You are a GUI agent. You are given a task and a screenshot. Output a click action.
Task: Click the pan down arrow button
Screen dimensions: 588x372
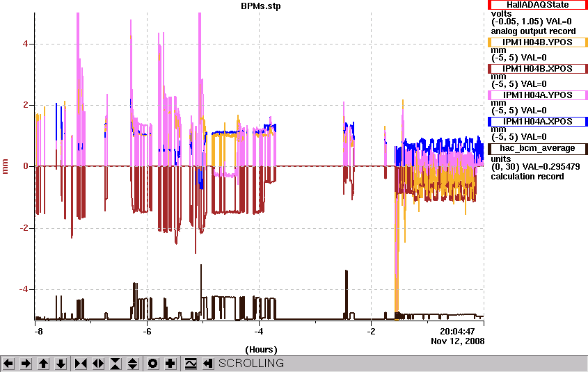pyautogui.click(x=61, y=364)
